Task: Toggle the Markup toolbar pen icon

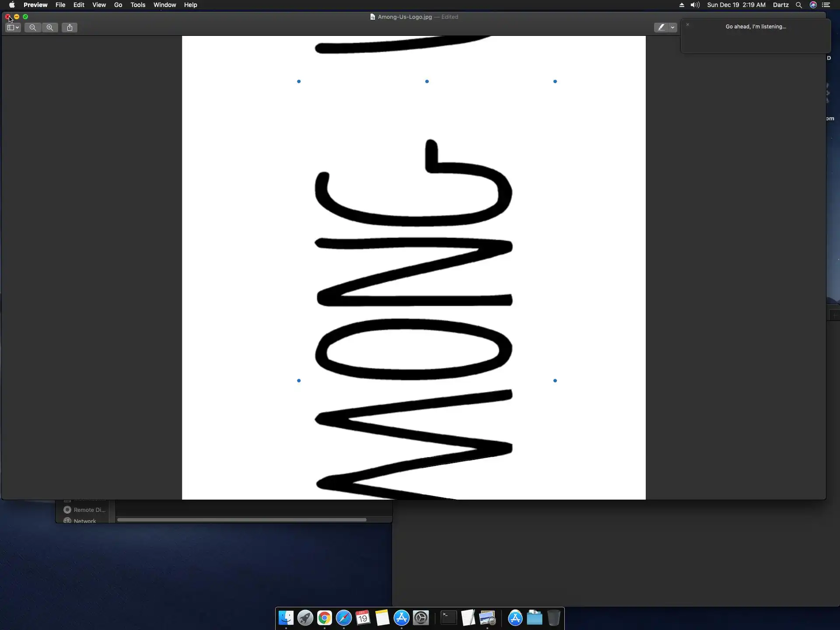Action: pyautogui.click(x=661, y=28)
